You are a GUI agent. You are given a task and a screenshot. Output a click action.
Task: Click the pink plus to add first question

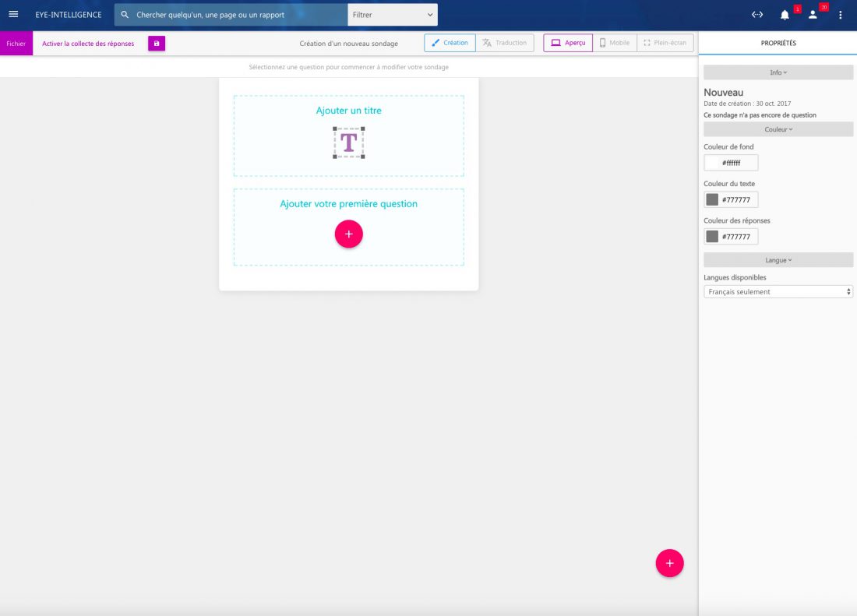[x=349, y=234]
